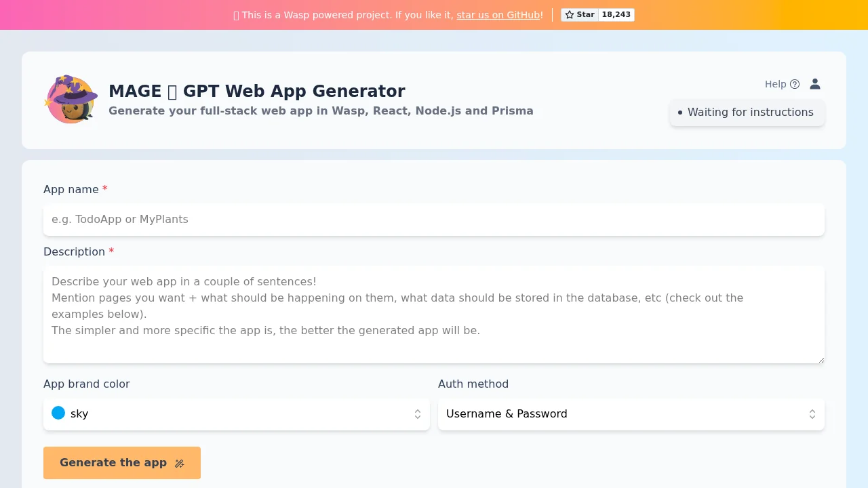The width and height of the screenshot is (868, 488).
Task: Click the Auth method chevron arrows
Action: (x=812, y=414)
